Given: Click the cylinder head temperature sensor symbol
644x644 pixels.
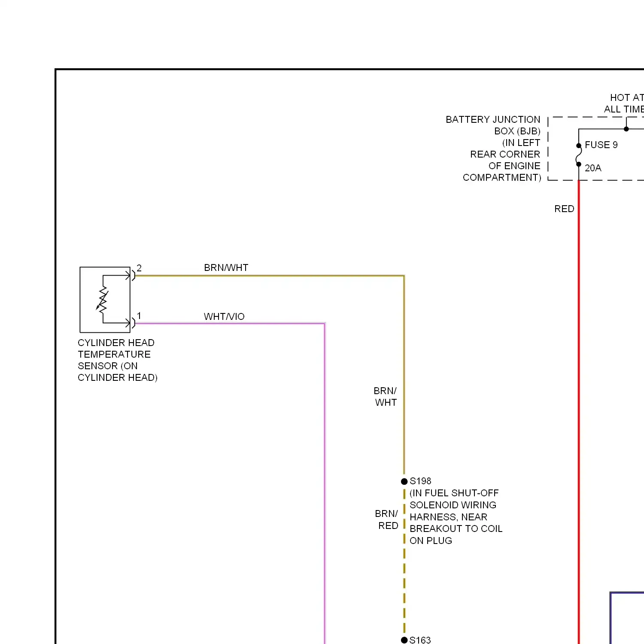Looking at the screenshot, I should [x=105, y=300].
